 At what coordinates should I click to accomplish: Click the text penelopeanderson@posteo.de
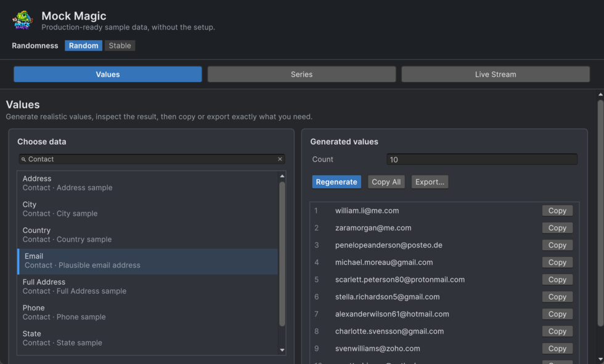click(389, 245)
